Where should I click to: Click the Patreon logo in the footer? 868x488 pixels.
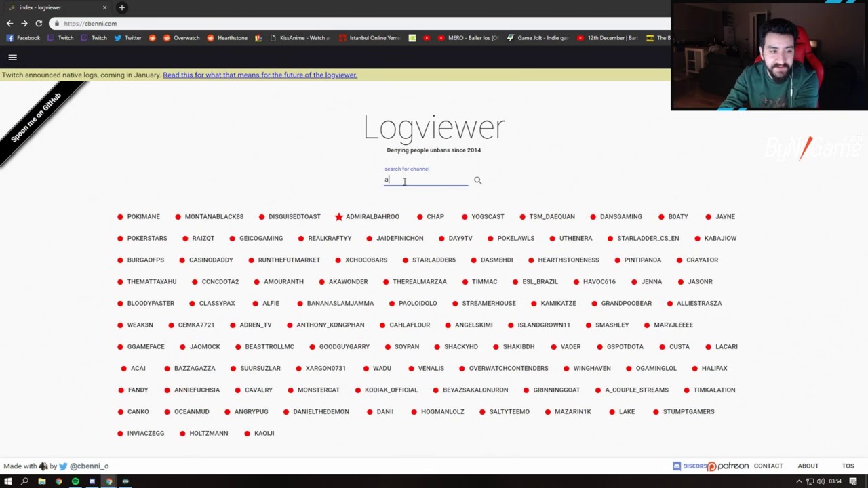[728, 466]
